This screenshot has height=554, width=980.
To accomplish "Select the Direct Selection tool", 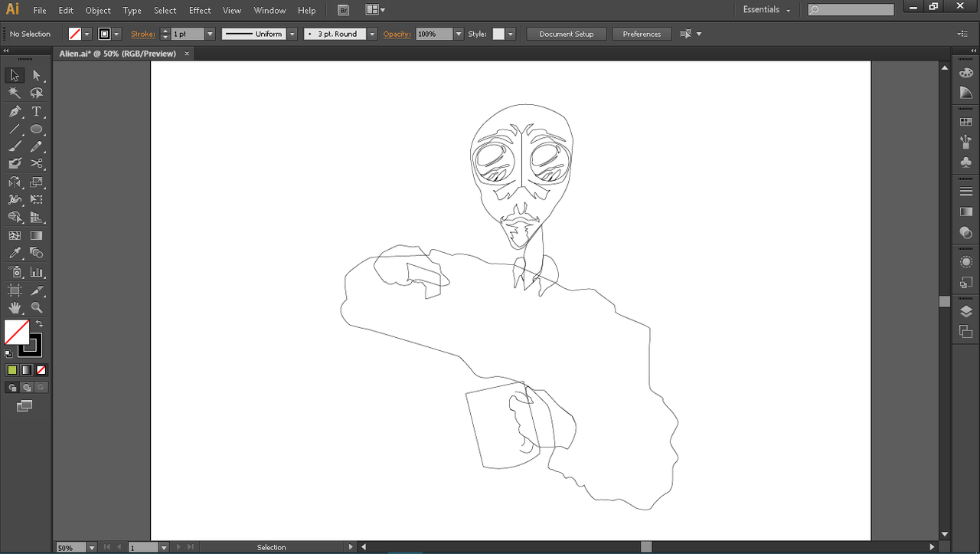I will pos(37,75).
